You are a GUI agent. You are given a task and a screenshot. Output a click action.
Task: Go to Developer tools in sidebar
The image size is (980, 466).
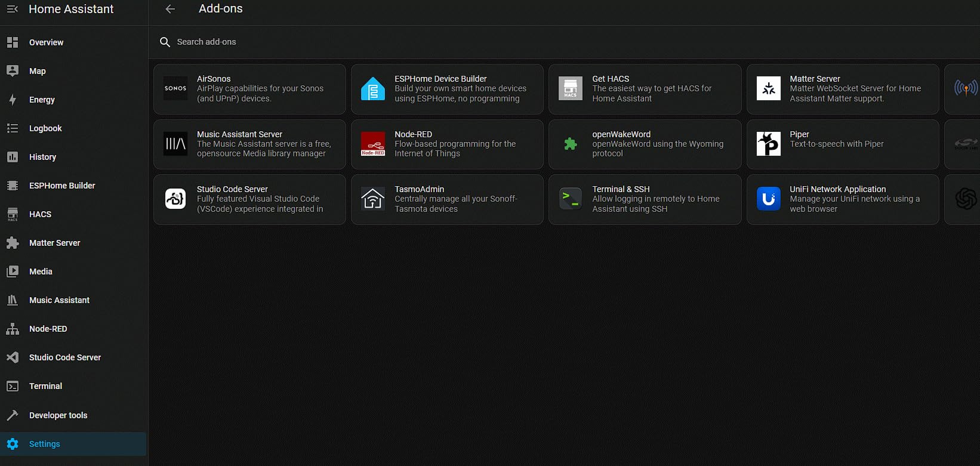(x=58, y=415)
